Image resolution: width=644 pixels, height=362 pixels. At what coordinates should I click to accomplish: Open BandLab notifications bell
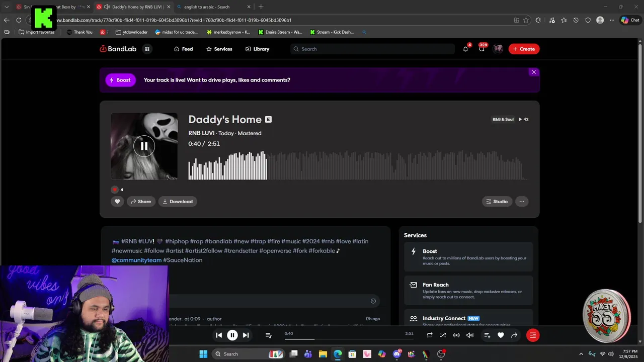coord(465,49)
